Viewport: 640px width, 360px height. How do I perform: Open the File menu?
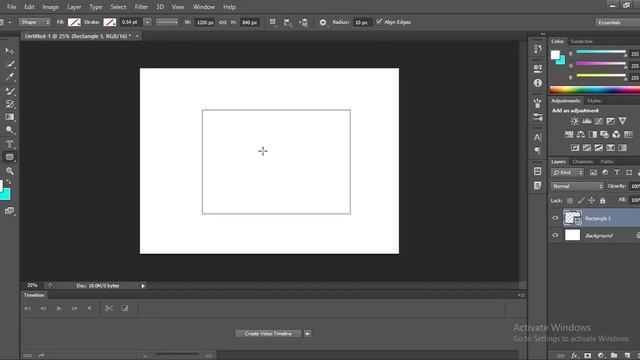11,7
